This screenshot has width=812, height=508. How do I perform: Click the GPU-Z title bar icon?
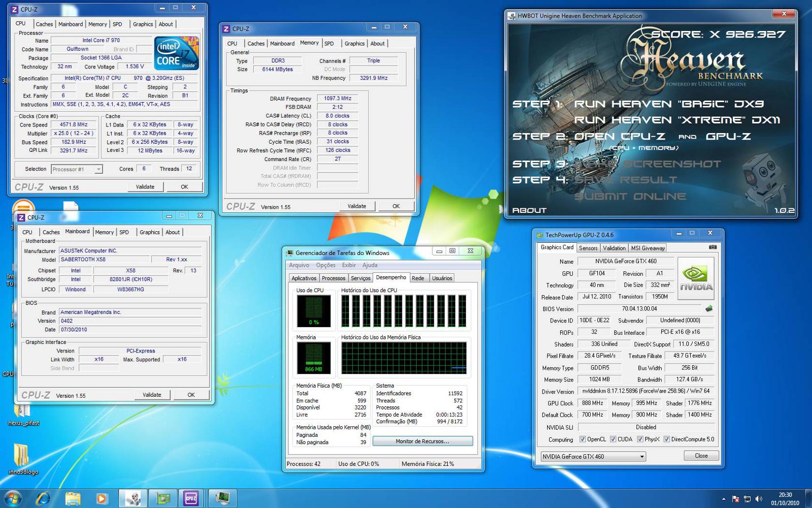(540, 235)
